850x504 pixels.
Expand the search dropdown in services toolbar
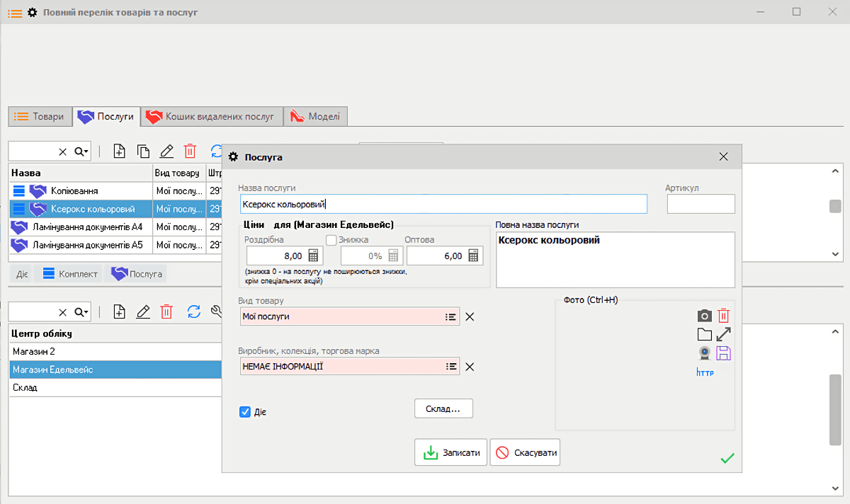pyautogui.click(x=82, y=151)
